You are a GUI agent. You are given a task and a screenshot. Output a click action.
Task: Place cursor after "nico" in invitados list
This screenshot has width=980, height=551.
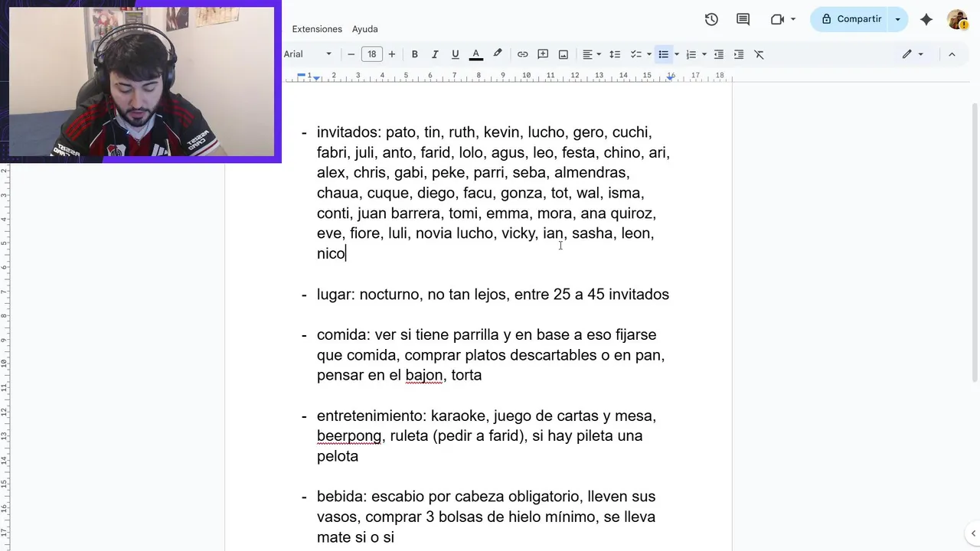[x=346, y=253]
